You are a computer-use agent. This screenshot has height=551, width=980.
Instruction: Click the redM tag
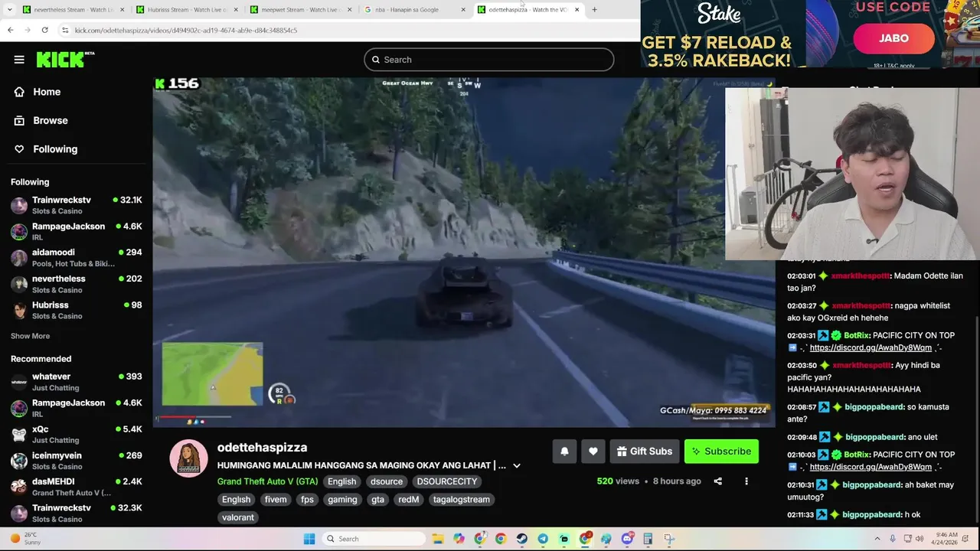pyautogui.click(x=408, y=500)
